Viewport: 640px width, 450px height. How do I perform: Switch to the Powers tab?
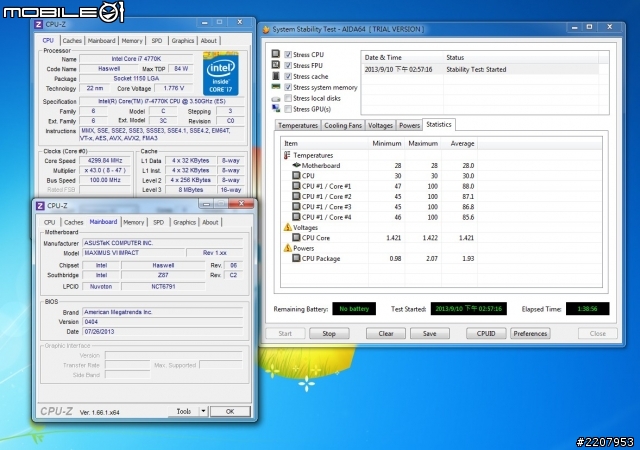pos(409,125)
